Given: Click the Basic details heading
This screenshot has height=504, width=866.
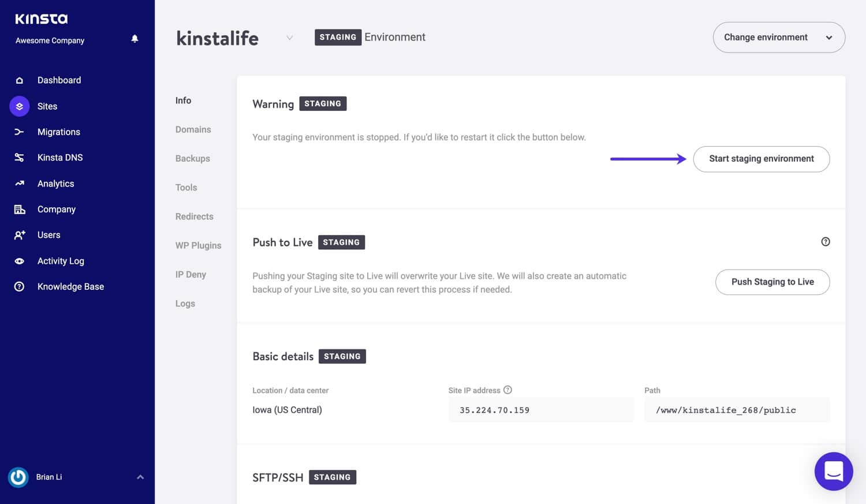Looking at the screenshot, I should 283,356.
